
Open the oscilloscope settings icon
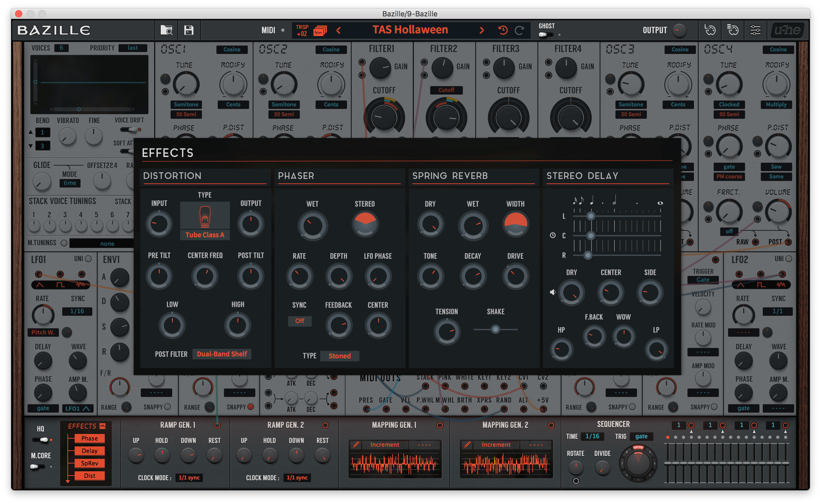710,30
